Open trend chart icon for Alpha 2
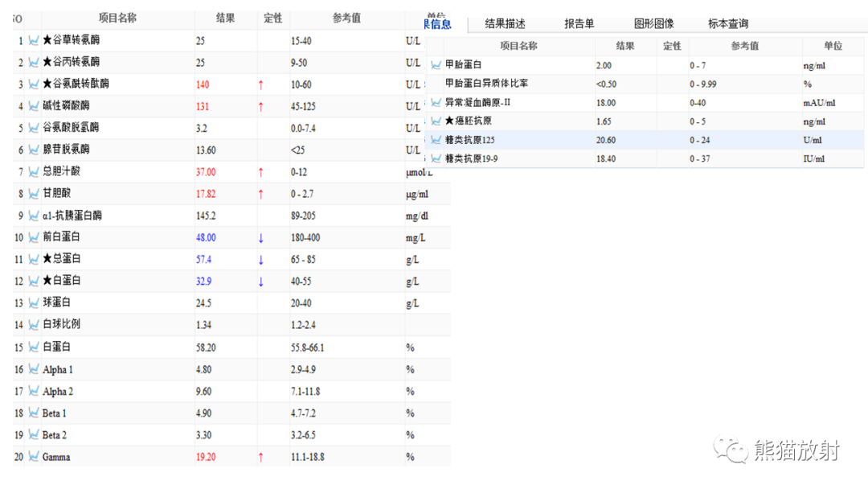The height and width of the screenshot is (489, 868). click(x=34, y=391)
